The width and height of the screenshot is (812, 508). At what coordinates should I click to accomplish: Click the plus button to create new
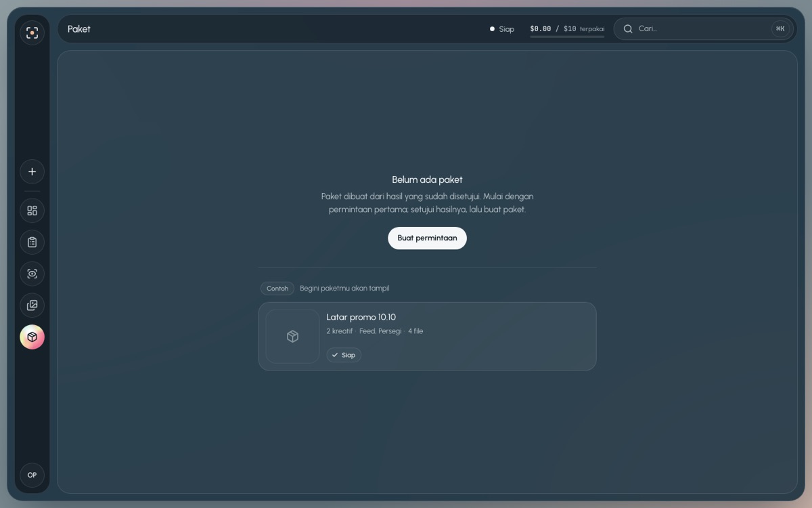[x=32, y=171]
